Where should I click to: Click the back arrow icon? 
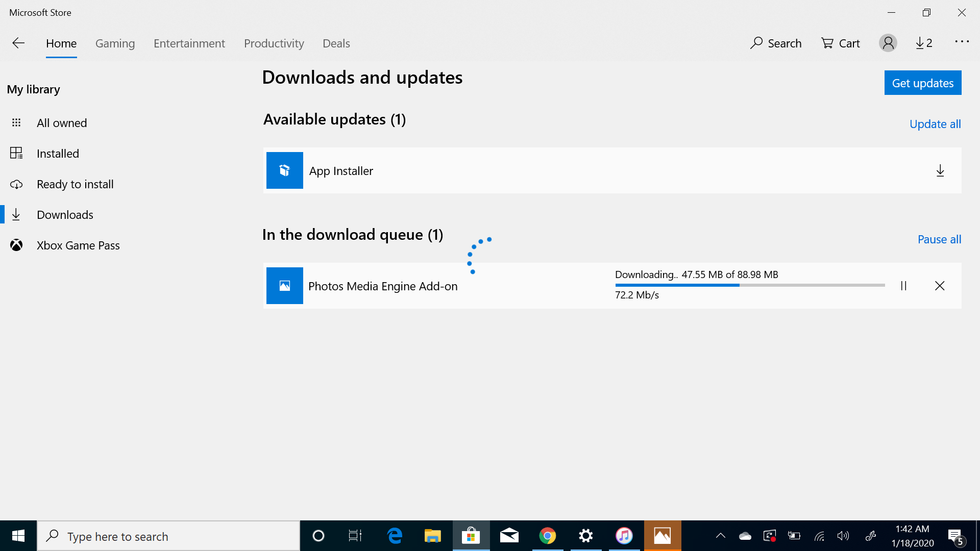(18, 43)
